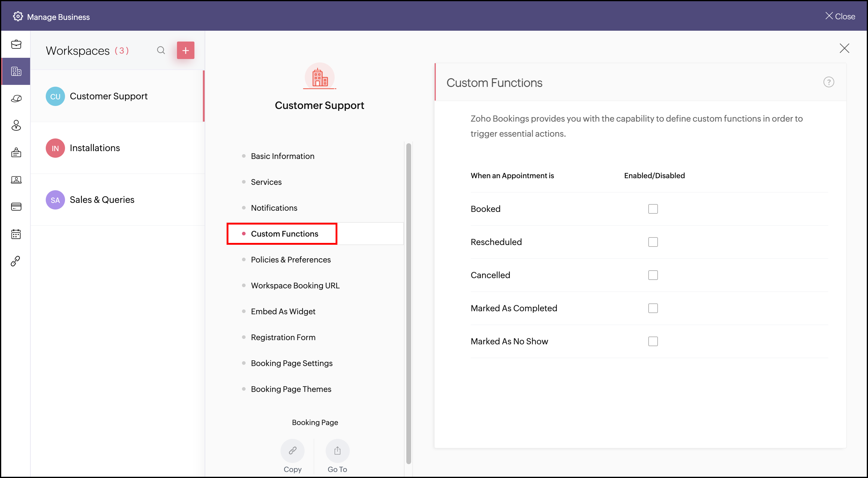
Task: Copy the booking page link
Action: (x=292, y=451)
